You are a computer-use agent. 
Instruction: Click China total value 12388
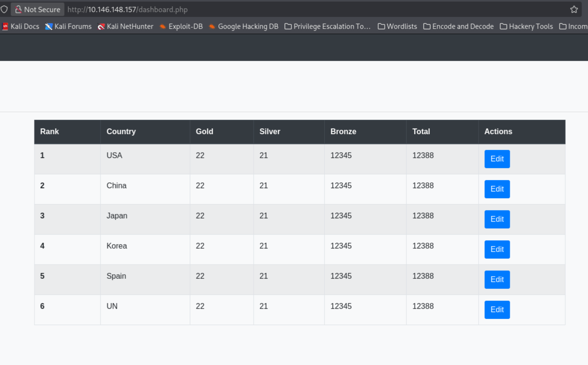coord(423,185)
